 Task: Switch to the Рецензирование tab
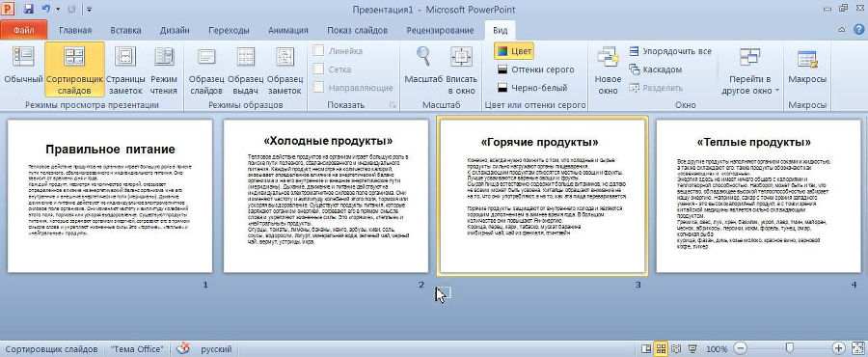pos(440,31)
